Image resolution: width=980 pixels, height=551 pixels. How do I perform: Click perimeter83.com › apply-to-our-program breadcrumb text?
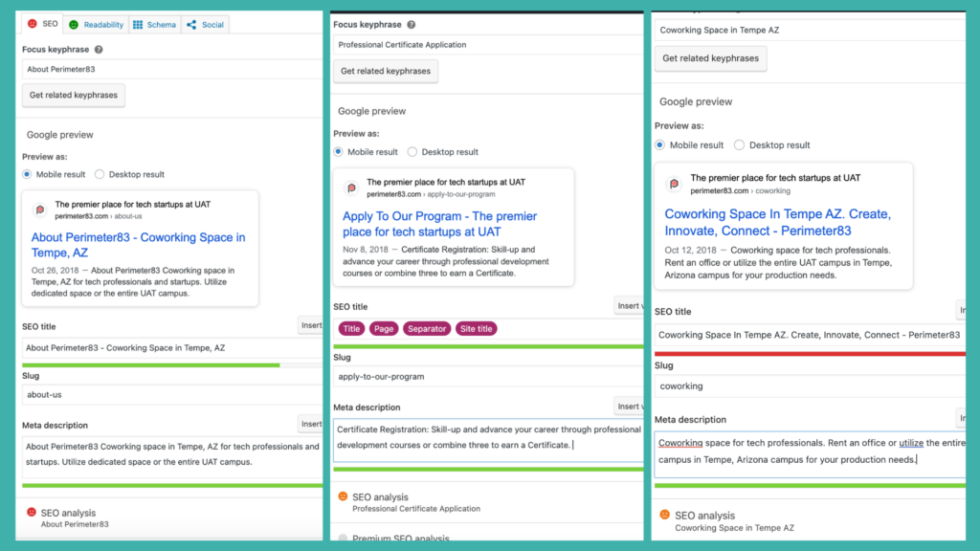(x=431, y=194)
